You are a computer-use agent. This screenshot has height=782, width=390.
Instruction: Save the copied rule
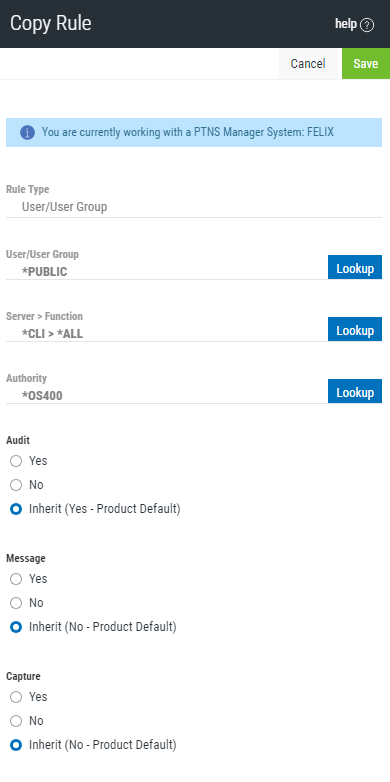(366, 64)
